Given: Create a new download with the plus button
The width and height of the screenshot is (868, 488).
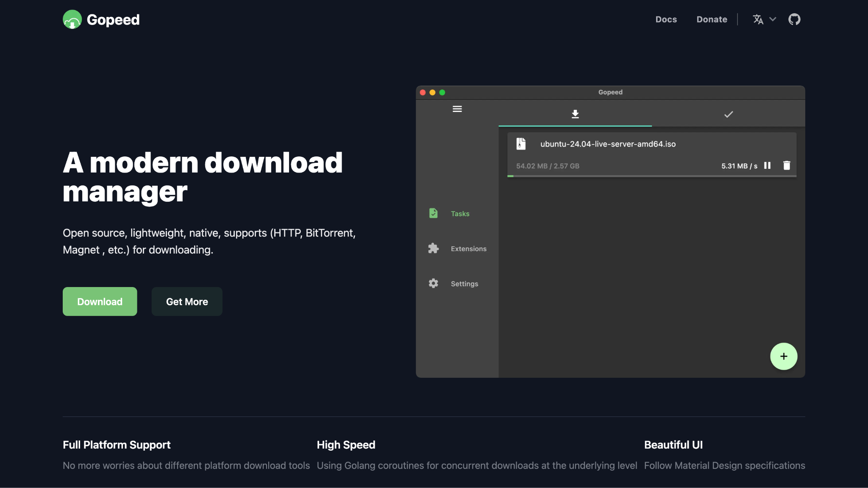Looking at the screenshot, I should pyautogui.click(x=783, y=356).
